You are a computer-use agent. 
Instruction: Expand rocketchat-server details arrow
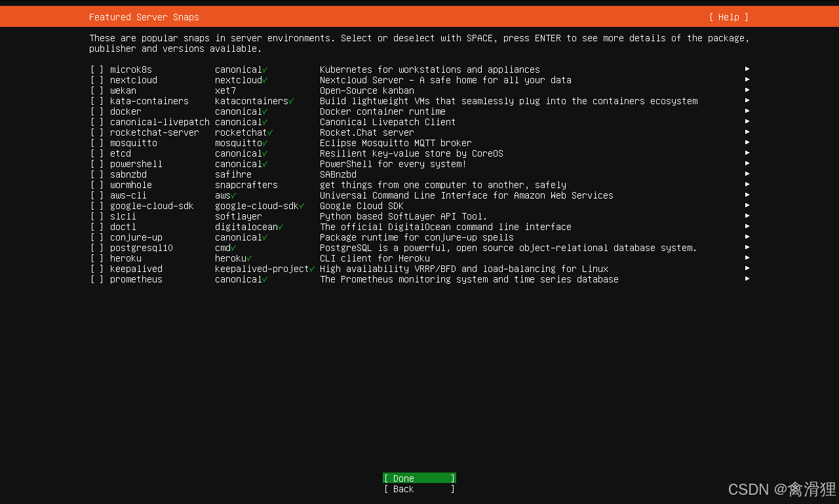tap(747, 132)
